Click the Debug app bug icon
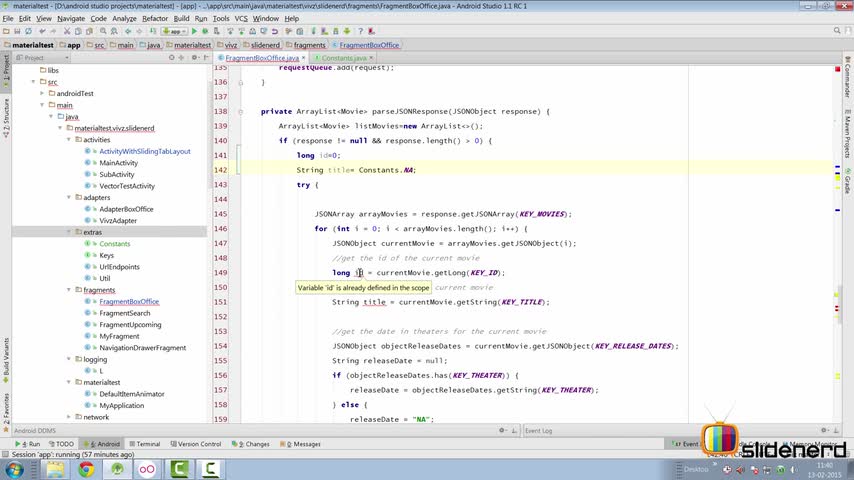This screenshot has height=480, width=854. pos(207,31)
